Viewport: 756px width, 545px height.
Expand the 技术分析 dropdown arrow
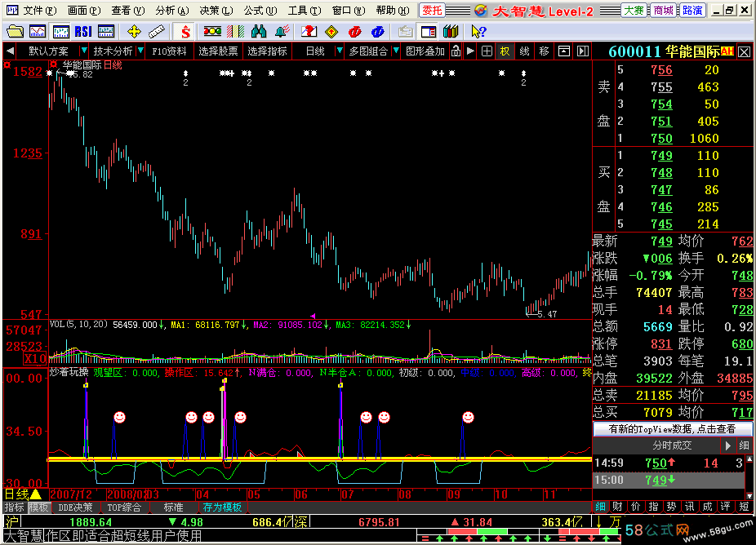(x=140, y=51)
